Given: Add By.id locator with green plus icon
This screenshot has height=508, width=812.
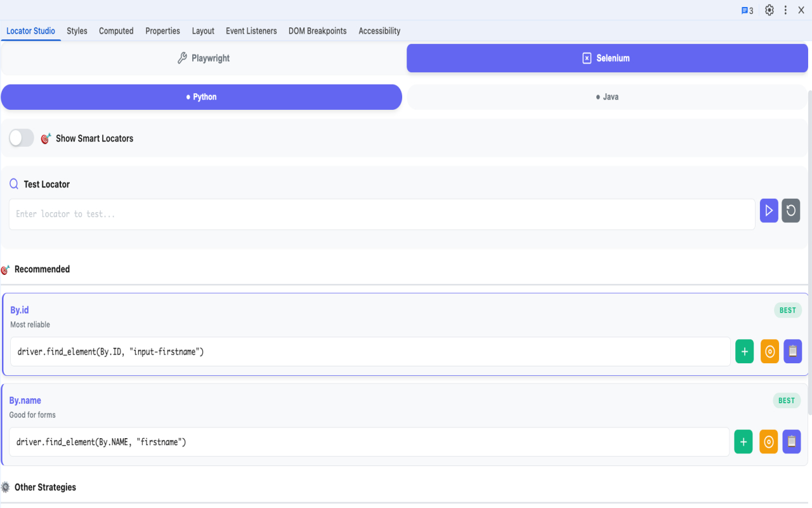Looking at the screenshot, I should 744,351.
